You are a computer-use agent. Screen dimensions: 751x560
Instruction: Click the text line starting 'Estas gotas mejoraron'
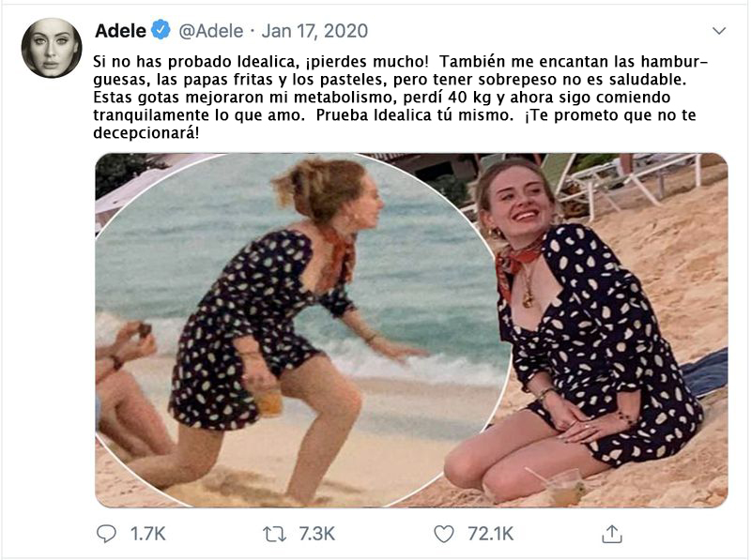click(382, 98)
